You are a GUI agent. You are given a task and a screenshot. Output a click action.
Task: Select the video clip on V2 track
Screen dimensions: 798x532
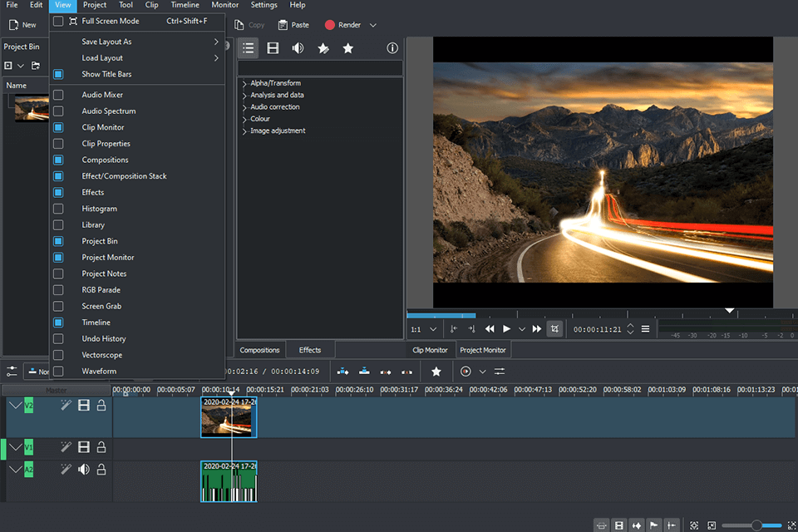click(229, 417)
